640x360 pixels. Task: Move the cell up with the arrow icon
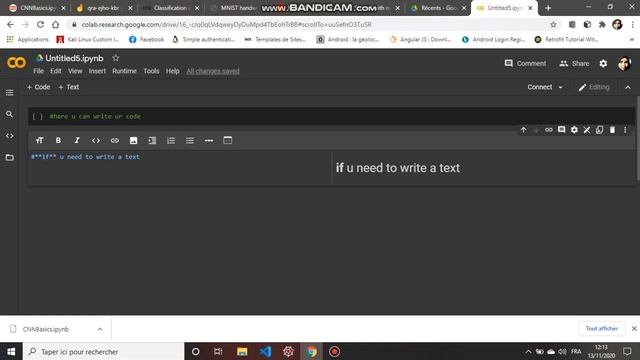pyautogui.click(x=523, y=130)
